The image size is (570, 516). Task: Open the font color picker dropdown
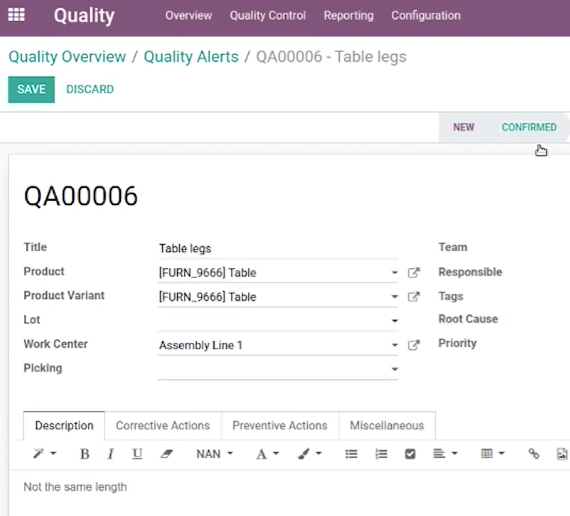coord(267,454)
